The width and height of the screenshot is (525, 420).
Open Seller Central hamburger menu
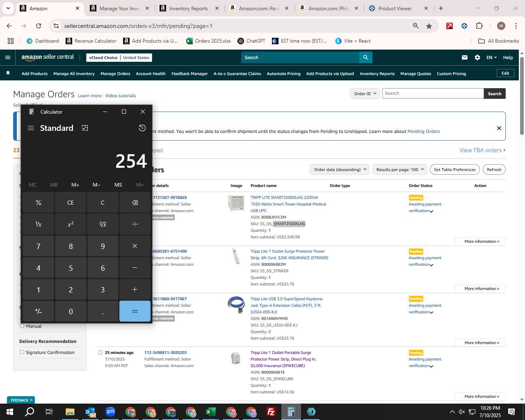(x=7, y=57)
